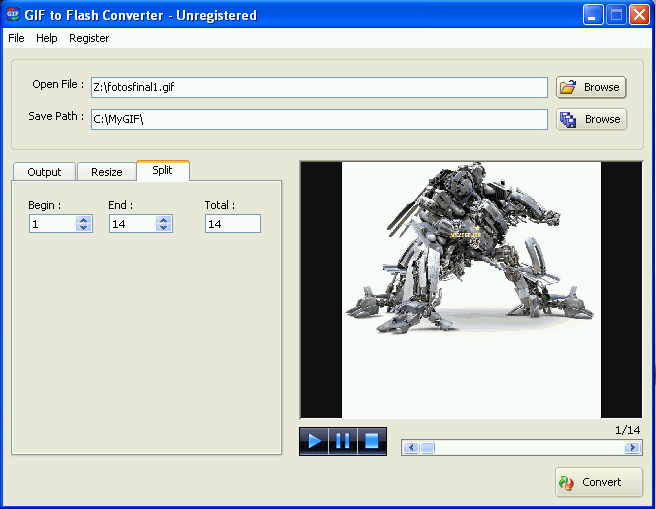
Task: Click the Total frames field
Action: 233,224
